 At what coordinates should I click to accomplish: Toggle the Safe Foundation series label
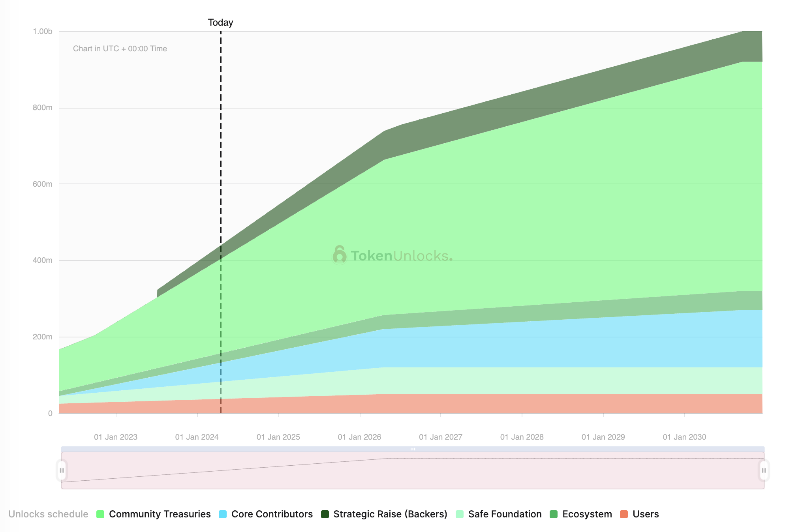pos(505,514)
